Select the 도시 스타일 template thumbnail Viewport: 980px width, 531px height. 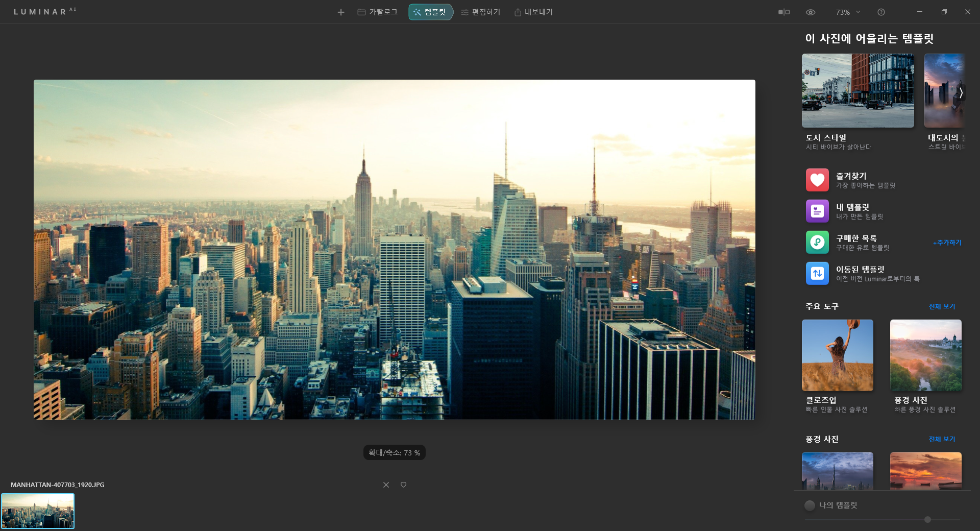coord(857,90)
